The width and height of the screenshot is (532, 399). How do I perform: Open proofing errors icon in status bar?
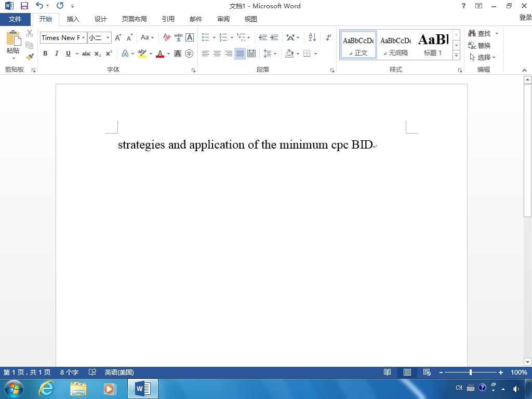92,372
